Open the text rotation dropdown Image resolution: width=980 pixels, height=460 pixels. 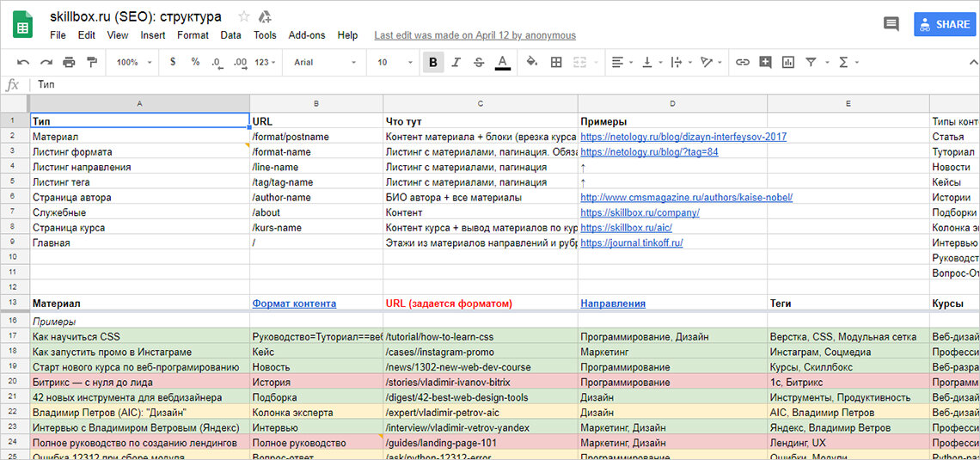coord(711,63)
